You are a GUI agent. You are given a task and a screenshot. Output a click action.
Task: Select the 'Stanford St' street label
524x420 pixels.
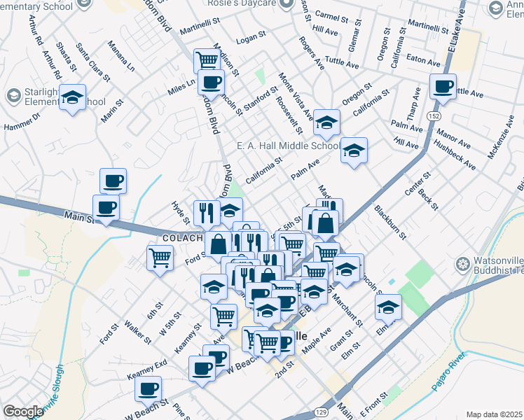coord(261,99)
